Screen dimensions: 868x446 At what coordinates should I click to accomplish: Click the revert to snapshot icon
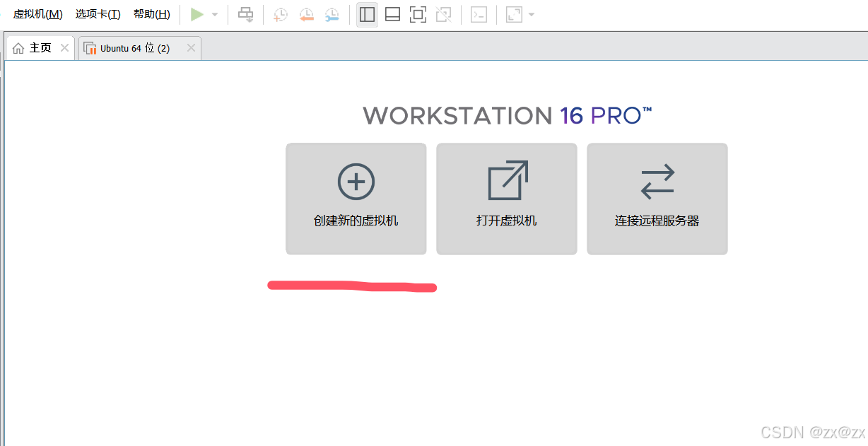(306, 15)
